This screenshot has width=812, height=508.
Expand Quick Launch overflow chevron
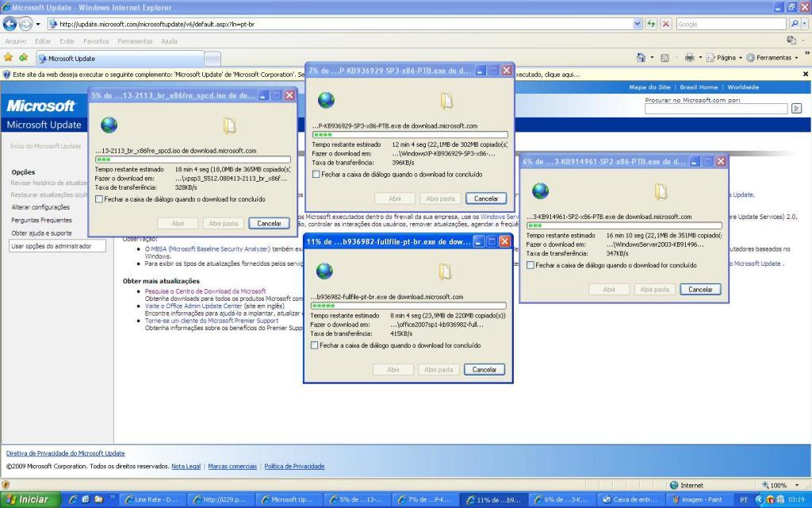[x=112, y=498]
